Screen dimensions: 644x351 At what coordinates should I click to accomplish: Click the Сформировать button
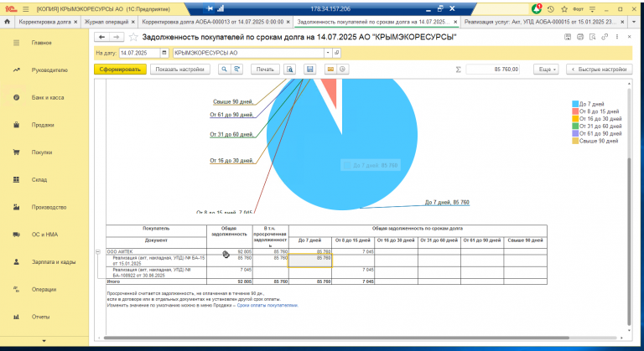pos(120,70)
